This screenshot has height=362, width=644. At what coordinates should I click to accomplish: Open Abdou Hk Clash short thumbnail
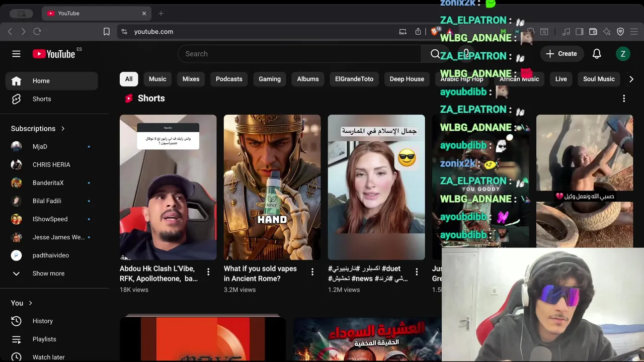click(x=168, y=187)
